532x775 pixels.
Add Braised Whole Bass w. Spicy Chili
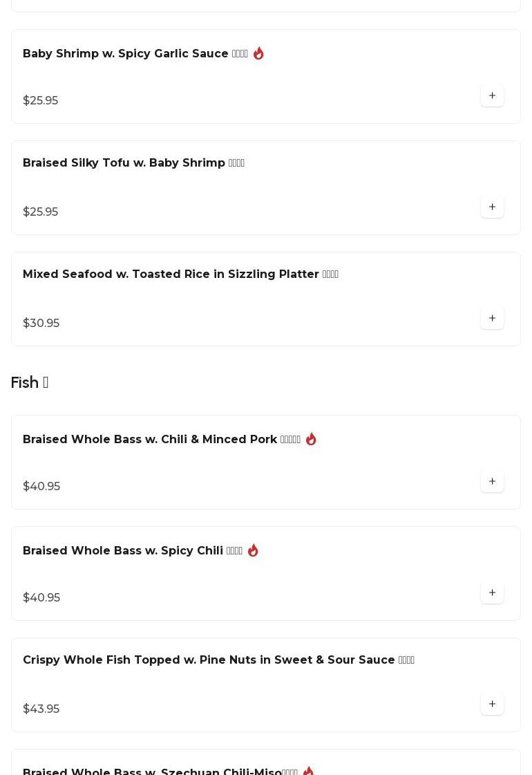(x=492, y=592)
